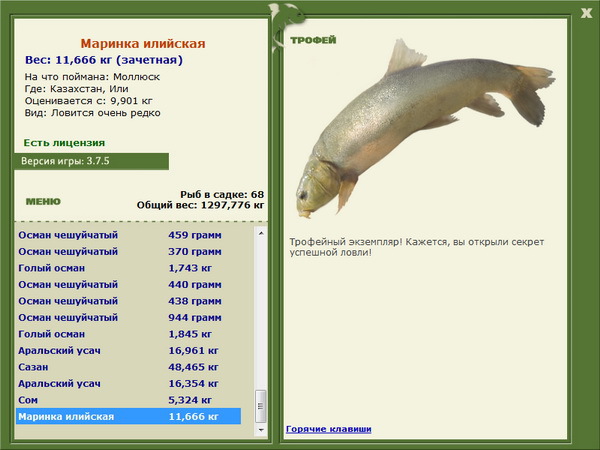Select Аральский усач 16,354 кг row

pos(129,383)
